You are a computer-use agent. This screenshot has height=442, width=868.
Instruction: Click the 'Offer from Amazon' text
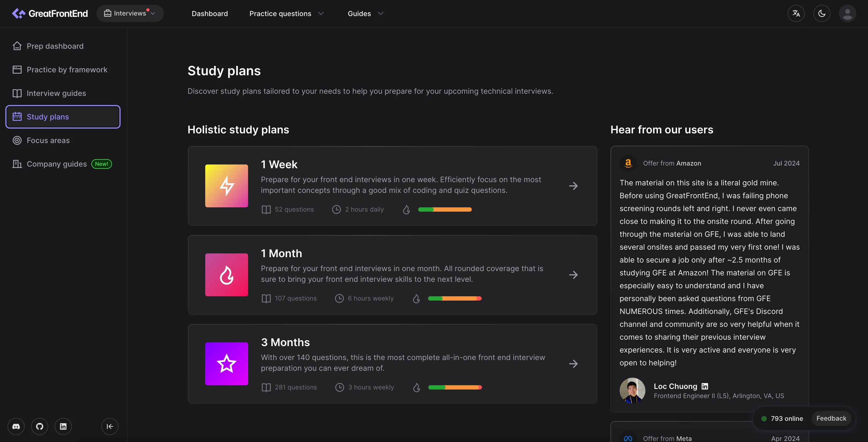[672, 163]
